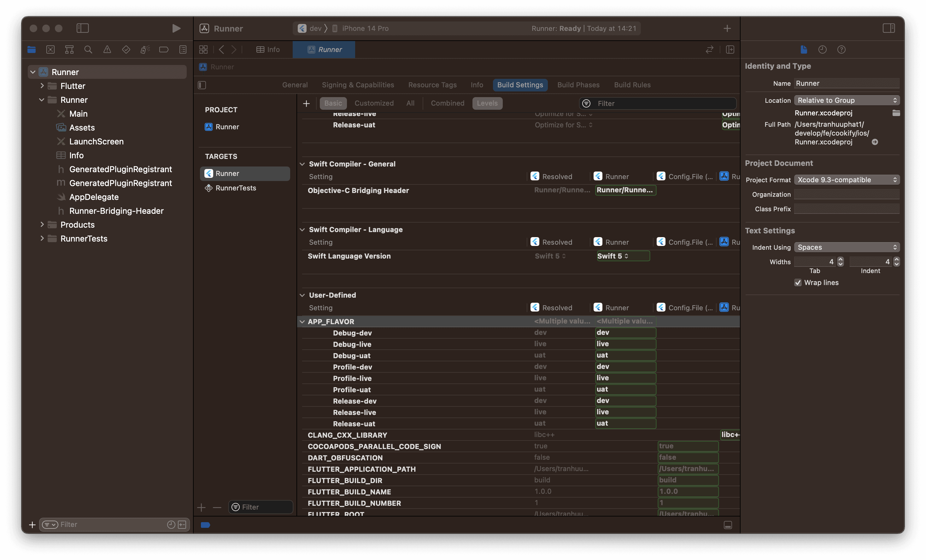Click the editor review swap arrows icon
Image resolution: width=926 pixels, height=560 pixels.
tap(709, 49)
